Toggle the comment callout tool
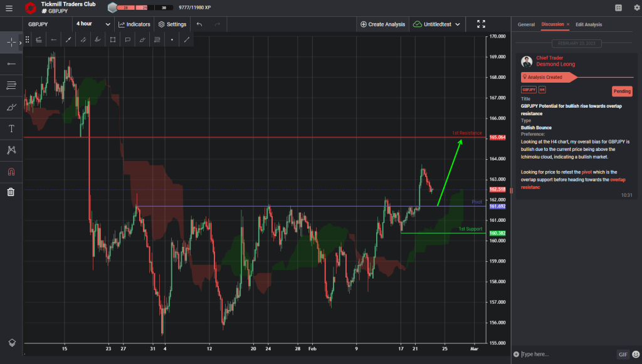Image resolution: width=642 pixels, height=364 pixels. tap(128, 39)
